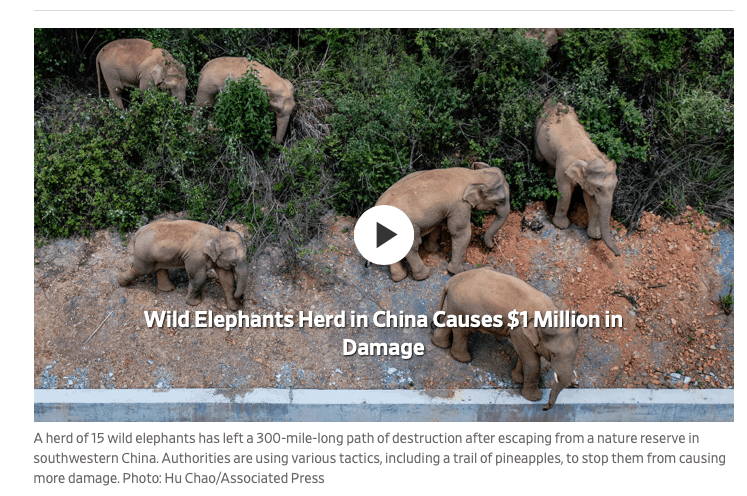Click the small elephant calf walking on gravel
The height and width of the screenshot is (496, 747).
tap(183, 262)
